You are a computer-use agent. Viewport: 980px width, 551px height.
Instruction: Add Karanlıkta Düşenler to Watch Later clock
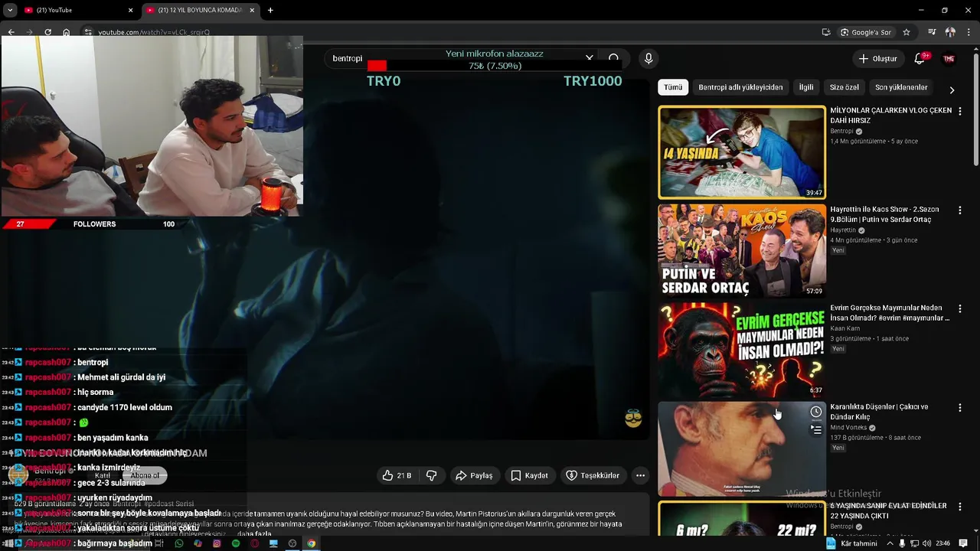coord(816,412)
